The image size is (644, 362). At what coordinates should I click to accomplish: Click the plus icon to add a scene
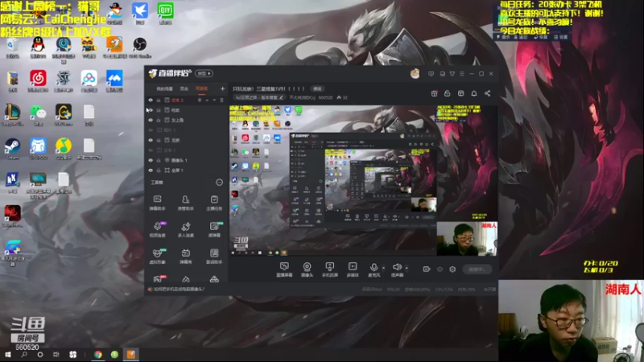pyautogui.click(x=223, y=88)
